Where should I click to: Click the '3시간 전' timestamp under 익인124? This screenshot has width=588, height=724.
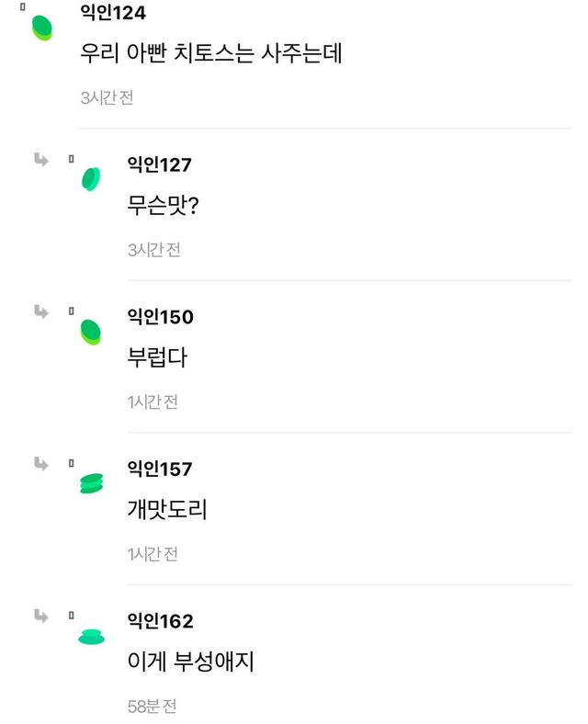tap(107, 96)
